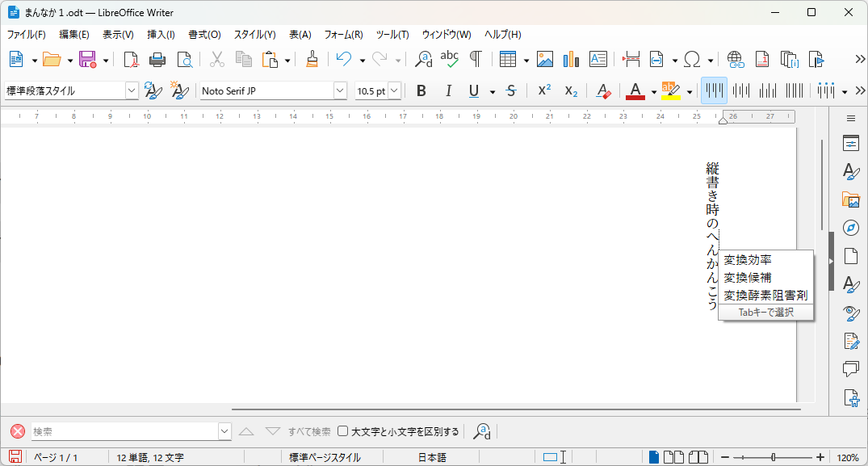Open highlighting color dropdown arrow
The image size is (868, 466).
pos(690,92)
